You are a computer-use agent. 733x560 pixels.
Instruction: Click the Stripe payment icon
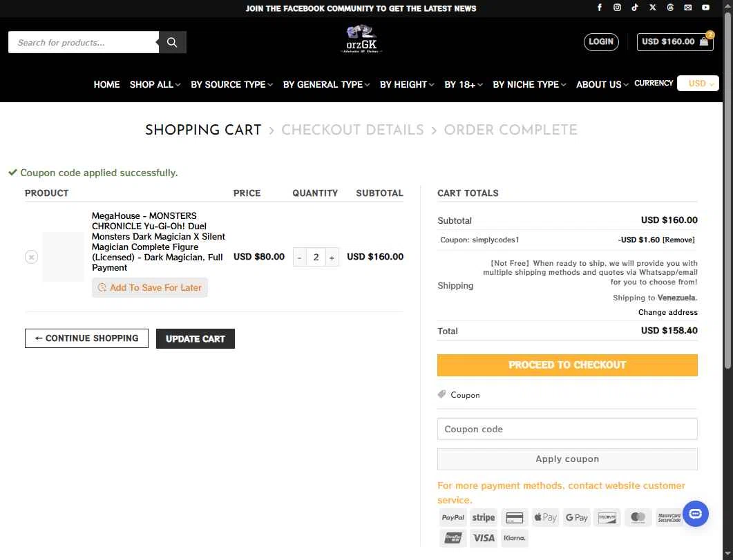[x=484, y=517]
